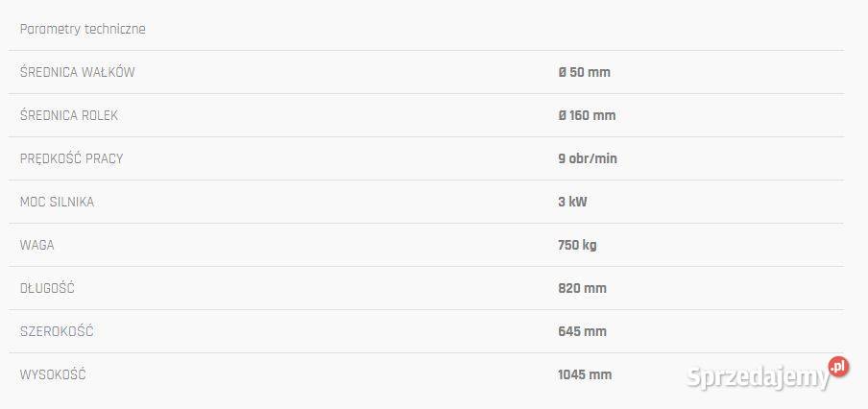
Task: Select the Ø 160 mm value
Action: pos(587,115)
